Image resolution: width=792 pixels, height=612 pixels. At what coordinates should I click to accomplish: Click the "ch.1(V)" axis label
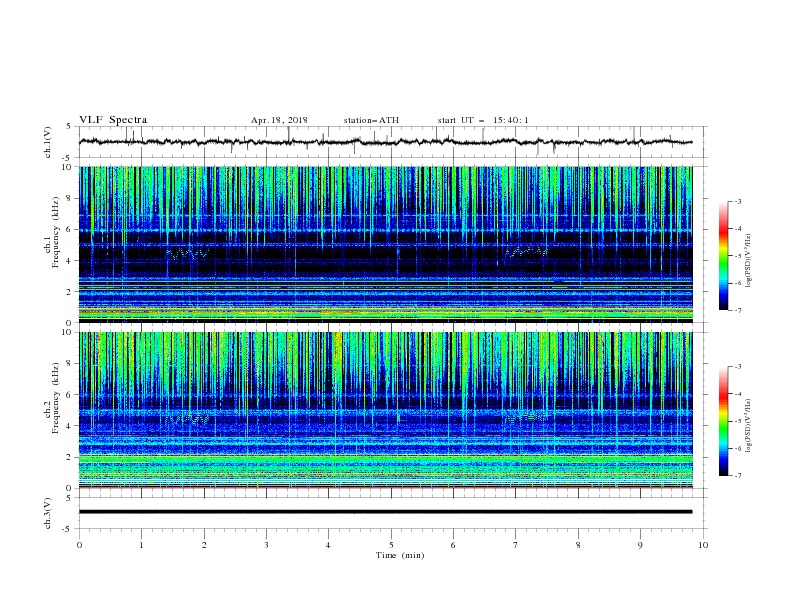48,142
